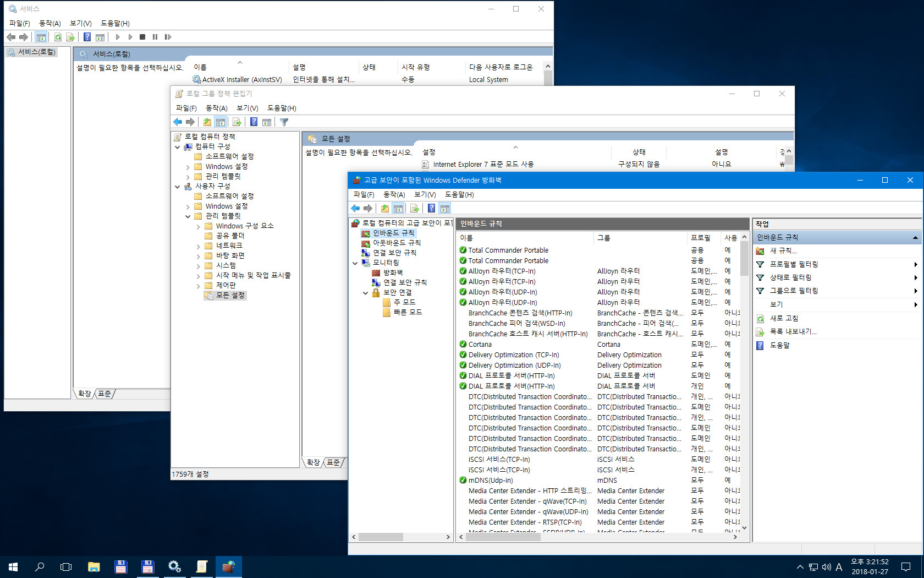The height and width of the screenshot is (578, 924).
Task: Click filter icon in group policy editor toolbar
Action: pyautogui.click(x=284, y=122)
